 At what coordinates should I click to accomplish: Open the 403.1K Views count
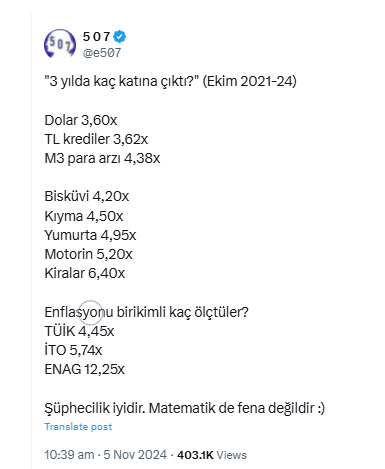[212, 455]
